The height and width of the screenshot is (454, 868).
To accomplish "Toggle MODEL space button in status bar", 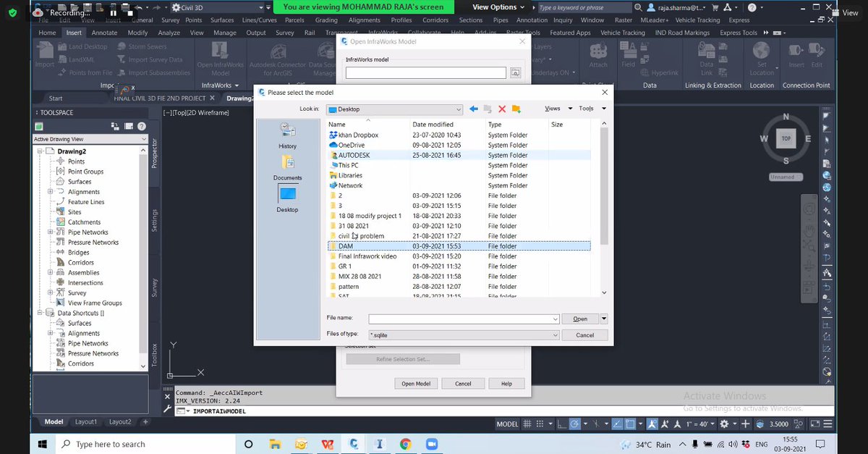I will [507, 424].
